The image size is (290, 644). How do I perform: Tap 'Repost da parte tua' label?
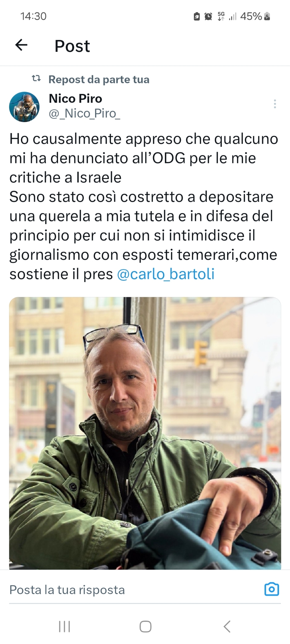click(x=99, y=79)
